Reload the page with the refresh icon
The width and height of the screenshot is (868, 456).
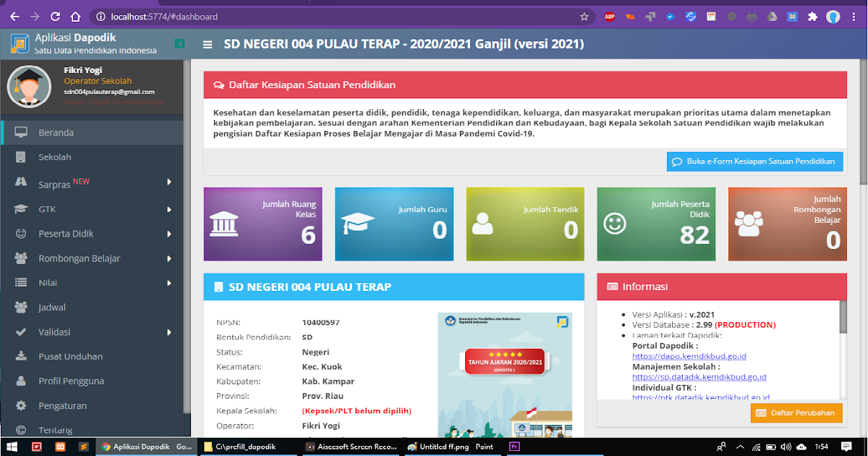pos(56,16)
